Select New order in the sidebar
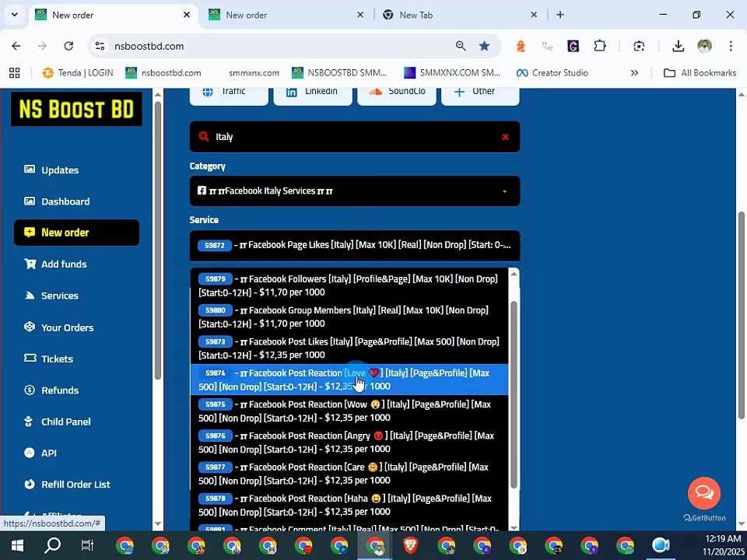The width and height of the screenshot is (747, 560). (x=76, y=233)
